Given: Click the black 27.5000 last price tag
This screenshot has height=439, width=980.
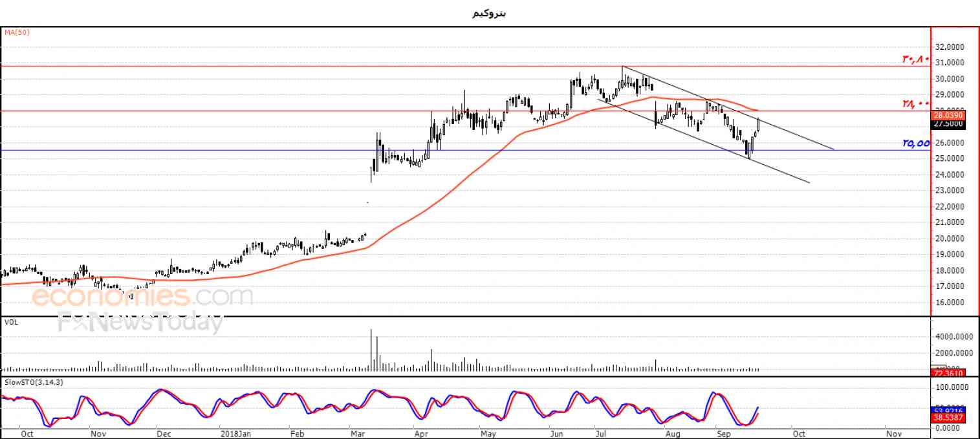Looking at the screenshot, I should click(x=948, y=123).
